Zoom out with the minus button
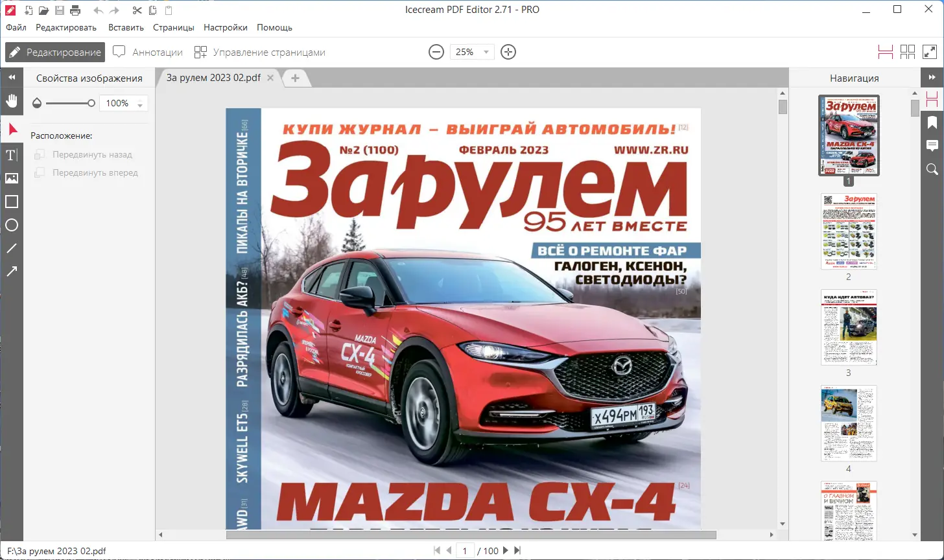 436,52
